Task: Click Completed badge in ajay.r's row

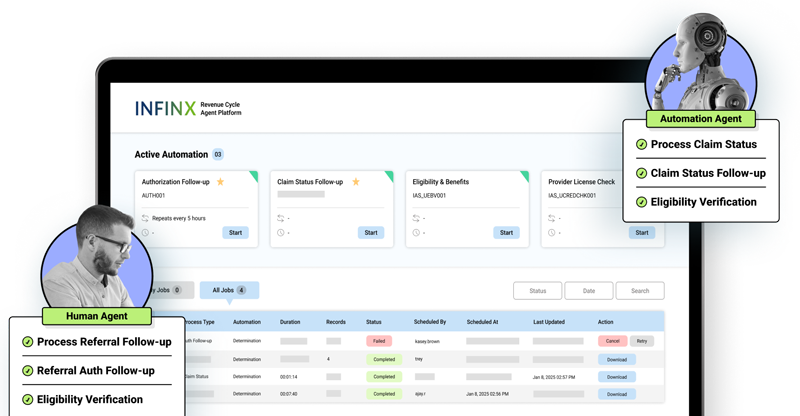Action: [384, 394]
